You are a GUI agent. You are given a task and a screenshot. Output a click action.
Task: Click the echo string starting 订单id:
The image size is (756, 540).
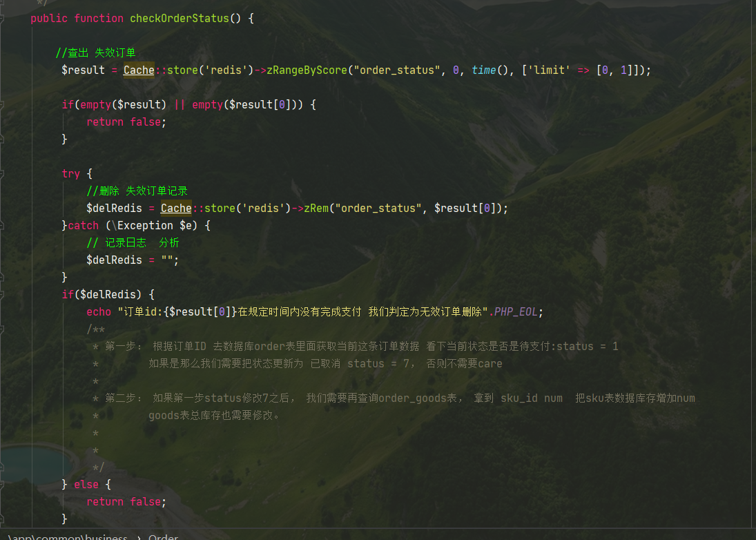[303, 312]
